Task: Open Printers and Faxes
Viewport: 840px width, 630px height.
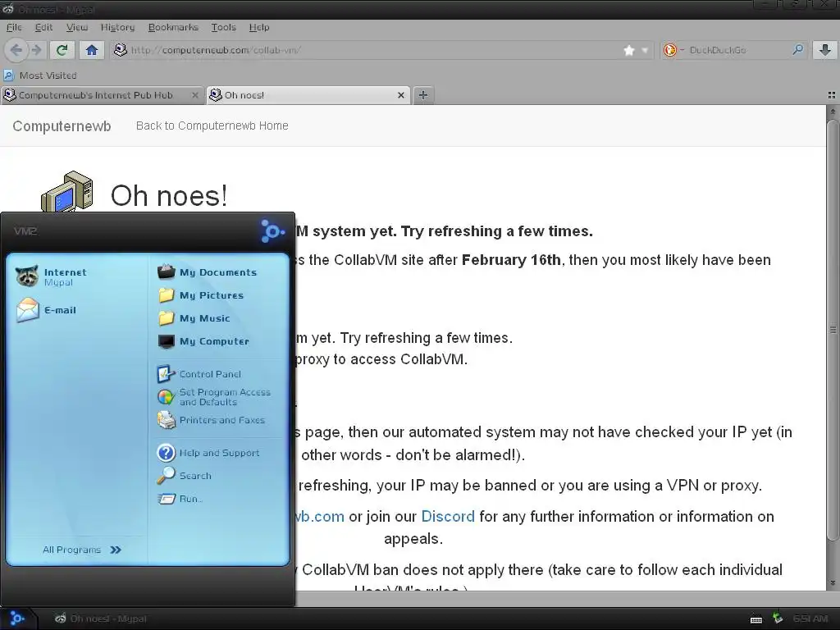Action: [x=211, y=421]
